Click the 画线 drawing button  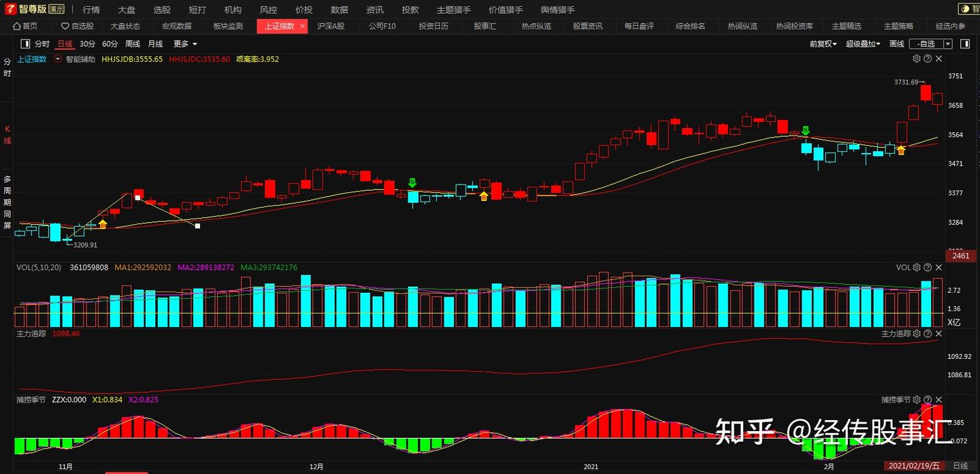pyautogui.click(x=897, y=44)
